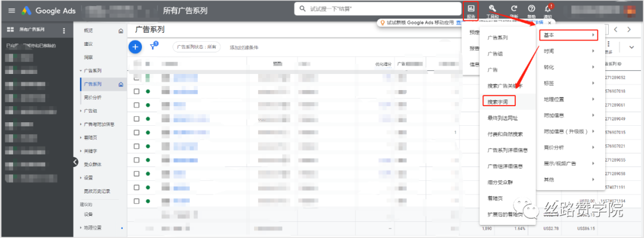Go to next date range arrow
The height and width of the screenshot is (238, 644).
629,30
